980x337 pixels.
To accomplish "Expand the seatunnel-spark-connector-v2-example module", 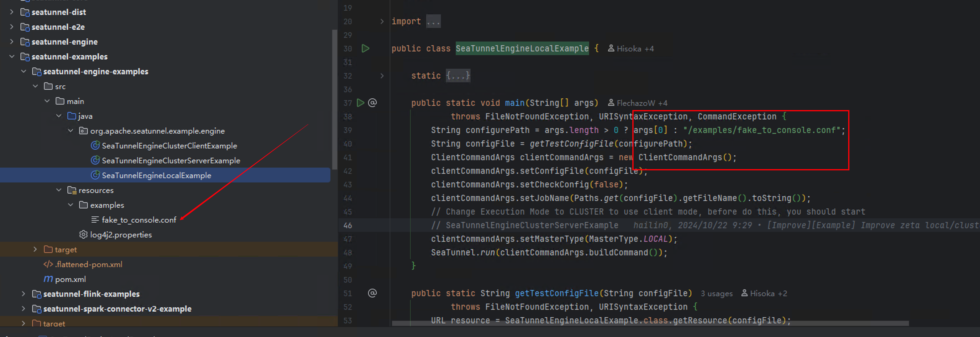I will (23, 309).
